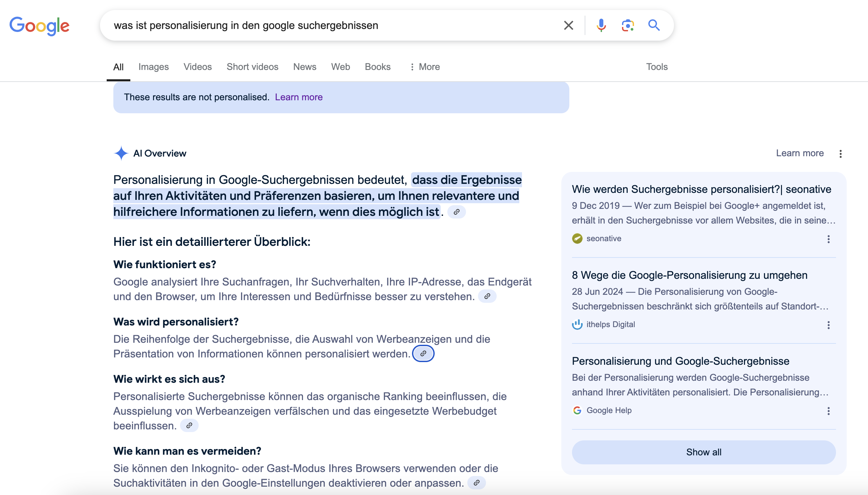
Task: Click the Google logo
Action: tap(39, 25)
